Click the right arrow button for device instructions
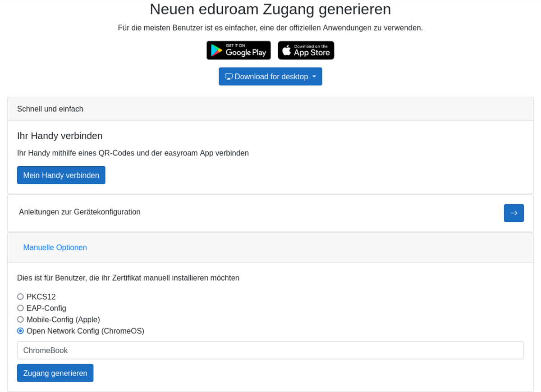 pyautogui.click(x=513, y=213)
